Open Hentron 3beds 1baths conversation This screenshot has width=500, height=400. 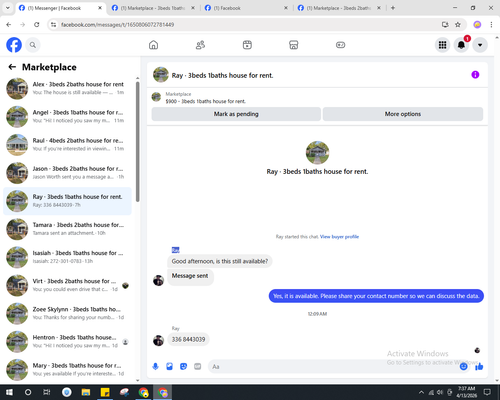(67, 342)
